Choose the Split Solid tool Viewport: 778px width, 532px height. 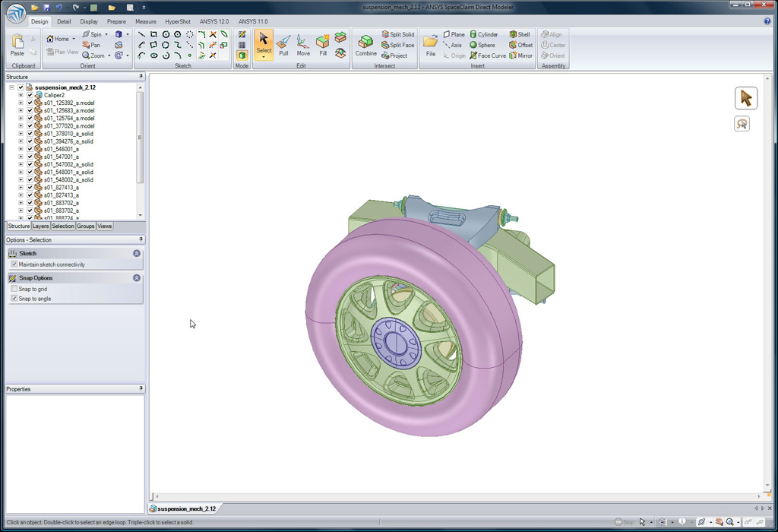pyautogui.click(x=398, y=35)
